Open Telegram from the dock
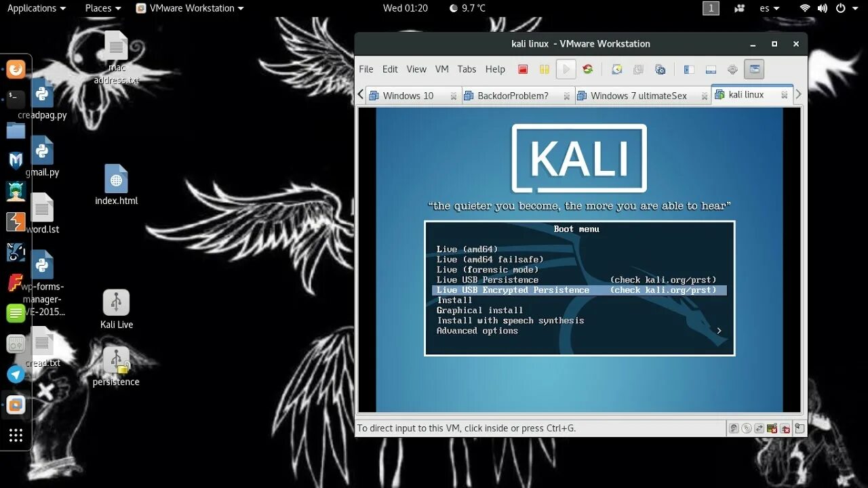The image size is (868, 488). pos(16,374)
